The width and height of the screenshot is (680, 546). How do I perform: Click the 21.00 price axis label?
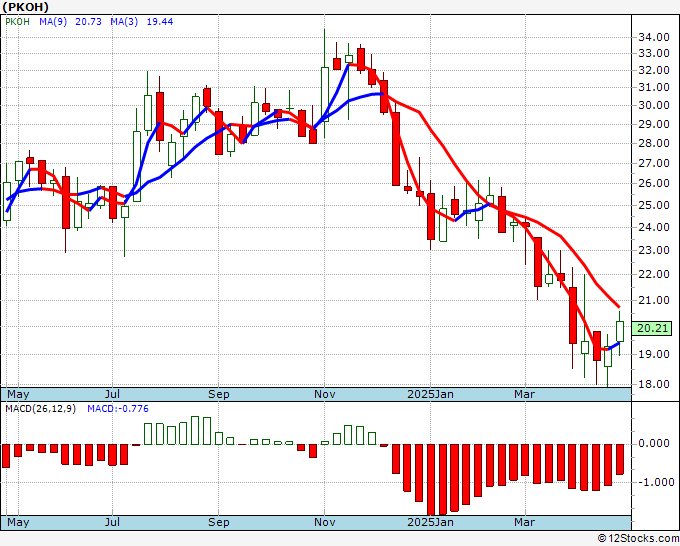coord(654,300)
